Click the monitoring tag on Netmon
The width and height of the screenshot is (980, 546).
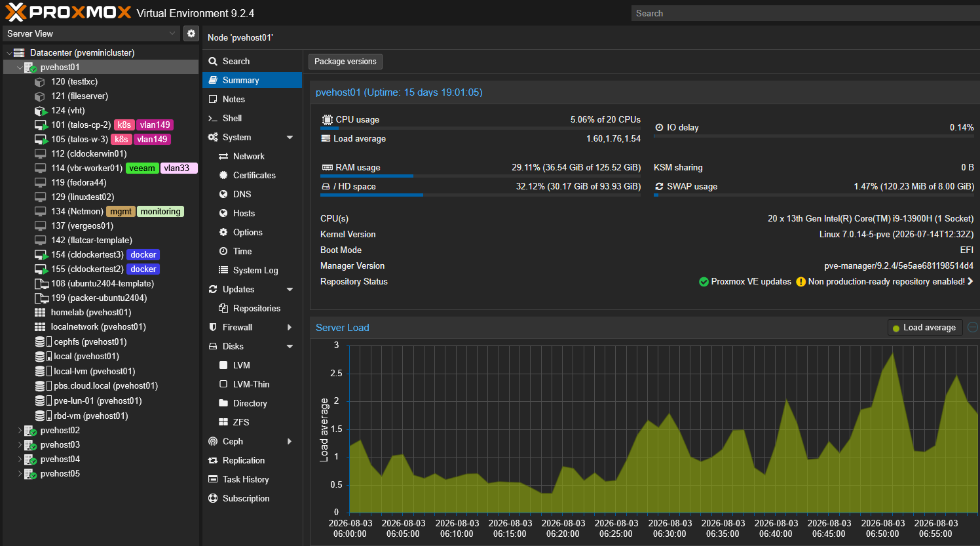tap(160, 211)
